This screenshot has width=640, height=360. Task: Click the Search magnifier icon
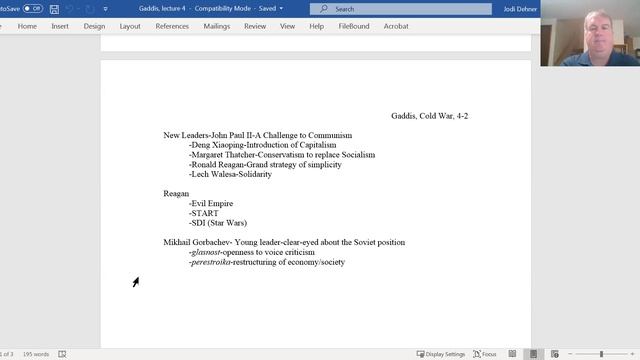(x=324, y=9)
